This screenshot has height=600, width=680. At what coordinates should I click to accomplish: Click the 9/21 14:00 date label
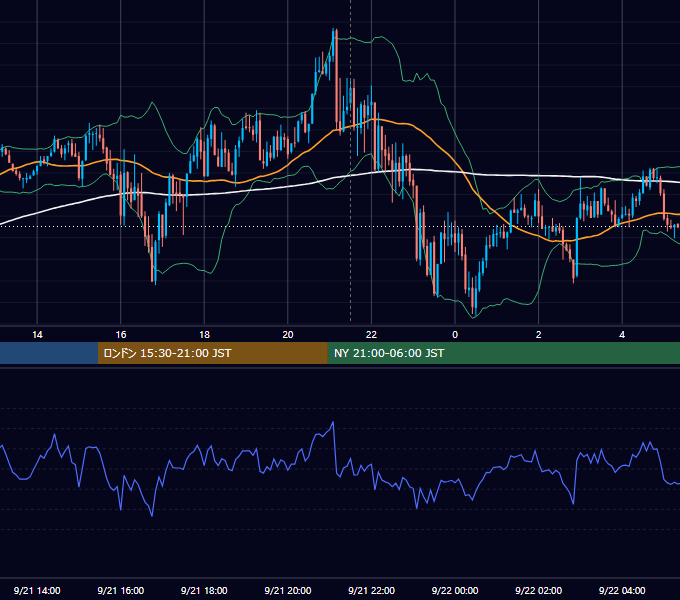[37, 590]
